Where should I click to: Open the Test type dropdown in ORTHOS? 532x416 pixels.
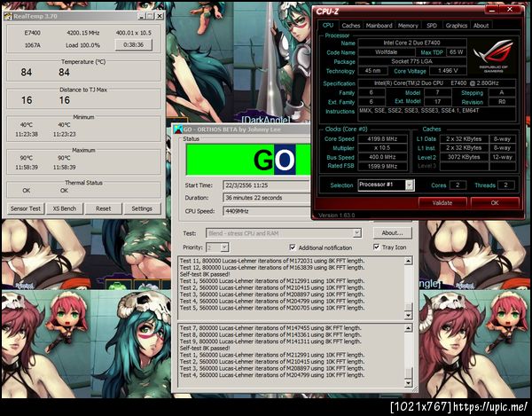[x=357, y=233]
